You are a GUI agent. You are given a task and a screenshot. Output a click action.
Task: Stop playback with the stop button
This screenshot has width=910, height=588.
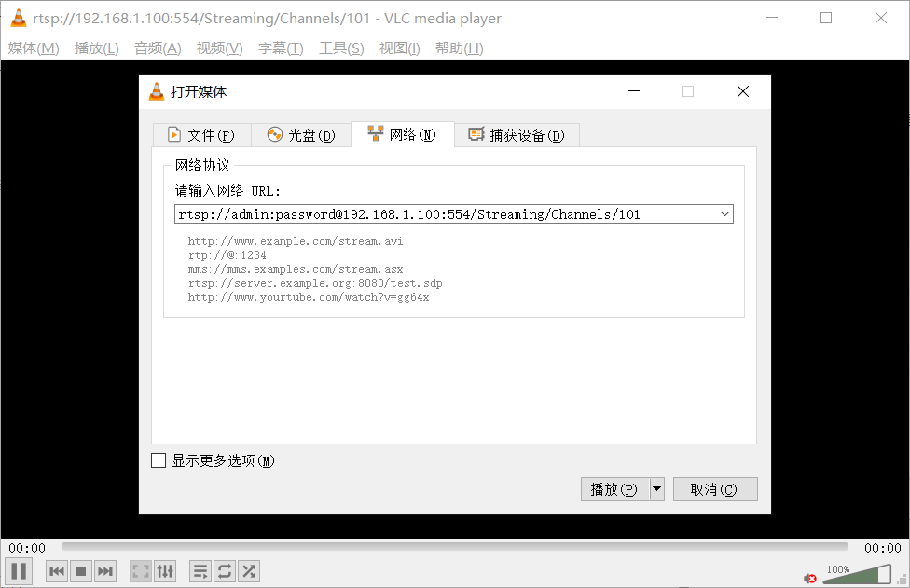point(81,572)
